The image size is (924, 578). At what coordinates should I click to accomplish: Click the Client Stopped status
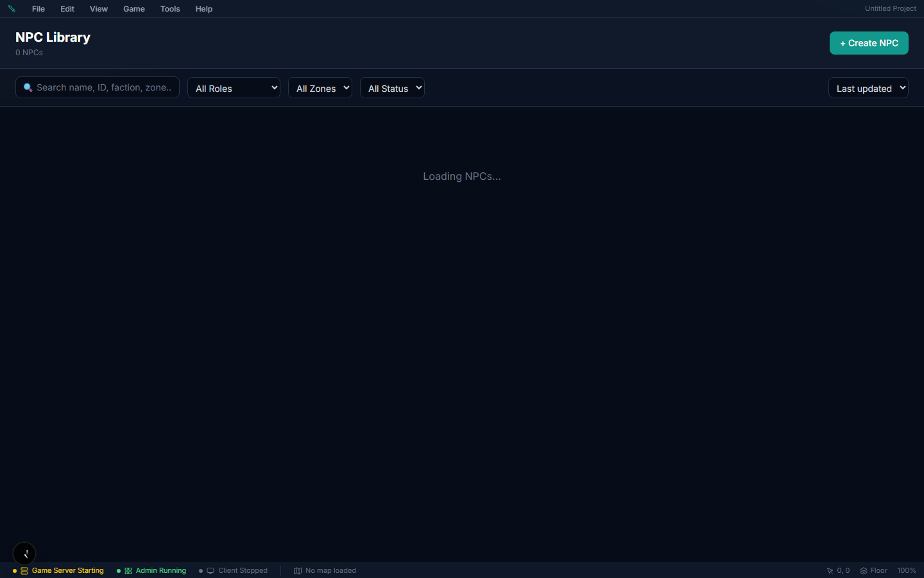point(243,570)
